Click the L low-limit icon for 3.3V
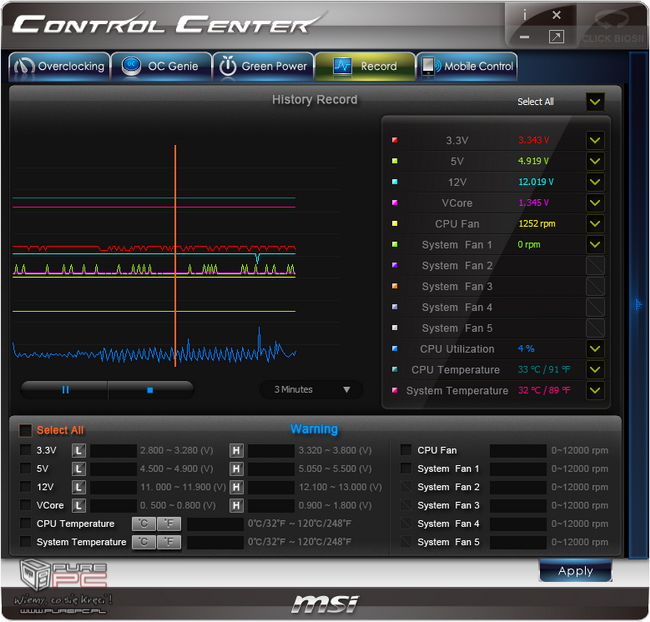650x622 pixels. [79, 451]
